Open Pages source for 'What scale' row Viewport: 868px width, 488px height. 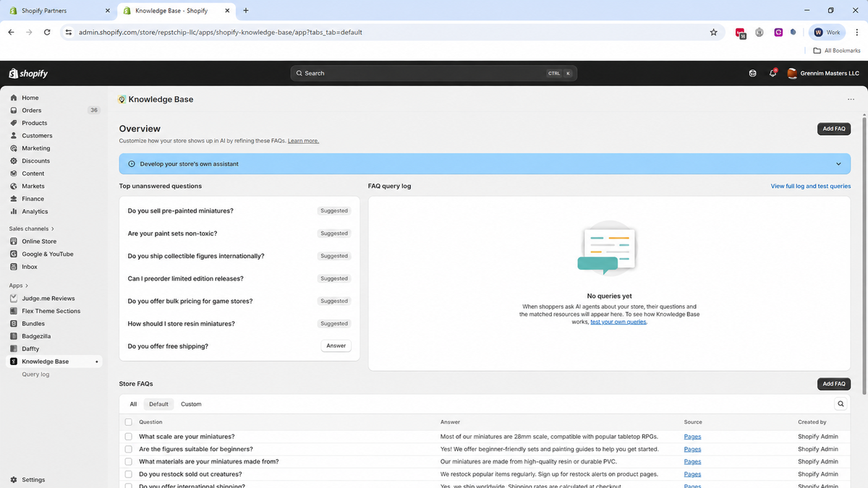692,437
